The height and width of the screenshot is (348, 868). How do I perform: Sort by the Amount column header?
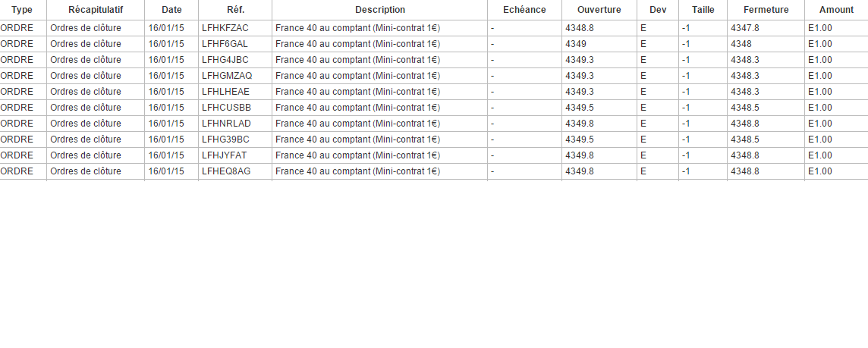(835, 10)
